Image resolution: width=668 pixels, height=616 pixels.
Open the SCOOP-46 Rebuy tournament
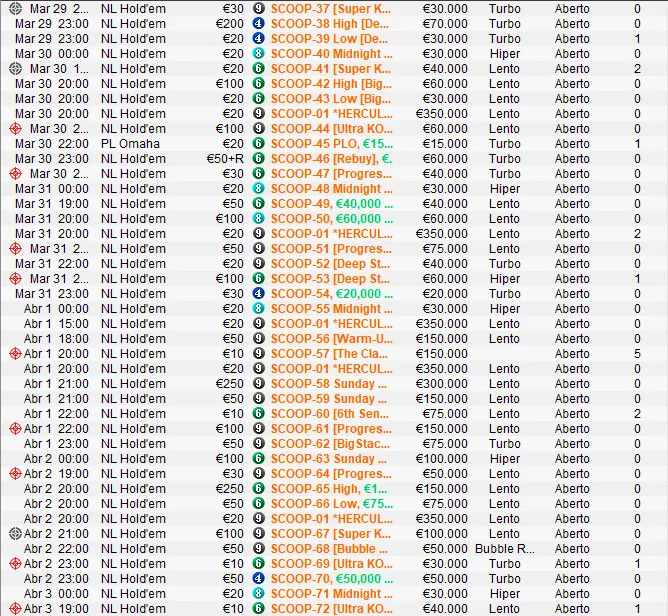coord(330,158)
